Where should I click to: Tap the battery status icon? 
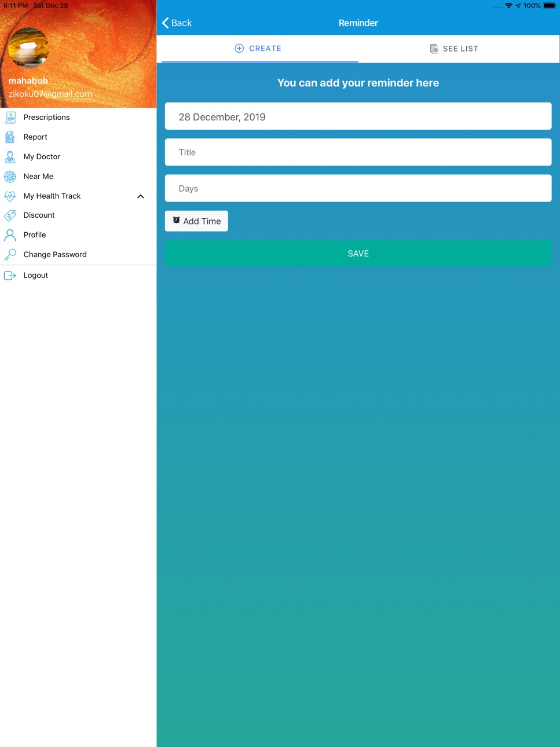(x=550, y=6)
